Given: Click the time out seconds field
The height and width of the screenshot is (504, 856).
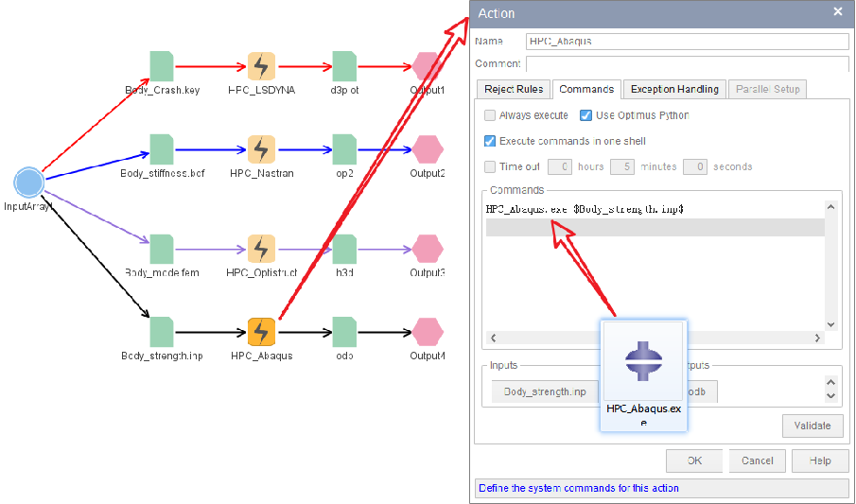Looking at the screenshot, I should tap(695, 166).
